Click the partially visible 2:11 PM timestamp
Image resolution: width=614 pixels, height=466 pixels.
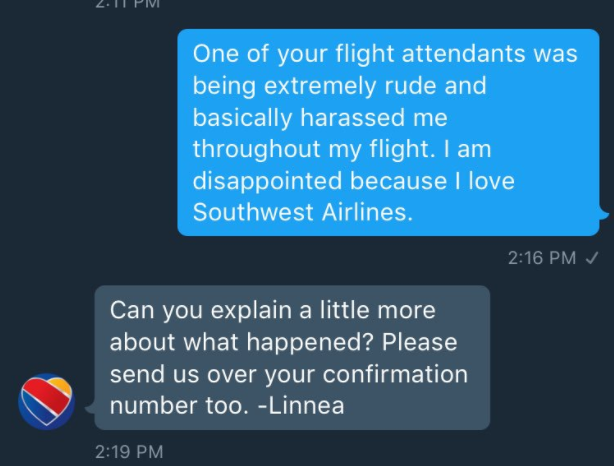coord(128,4)
